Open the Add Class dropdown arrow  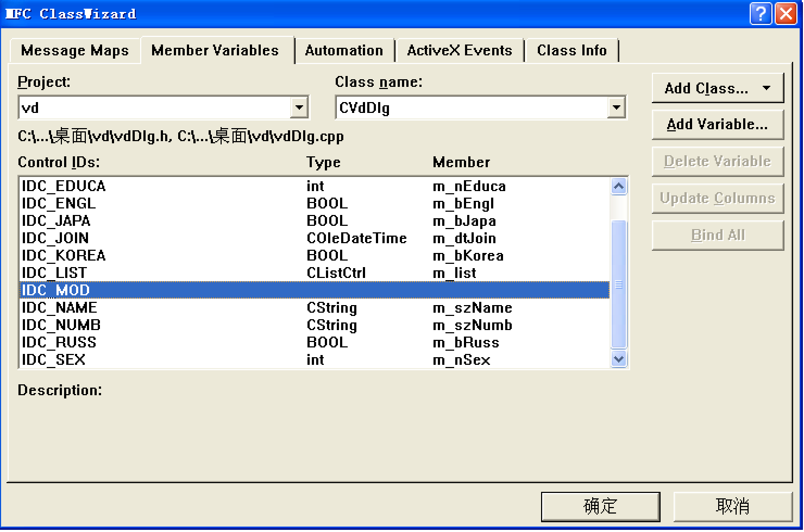(767, 87)
